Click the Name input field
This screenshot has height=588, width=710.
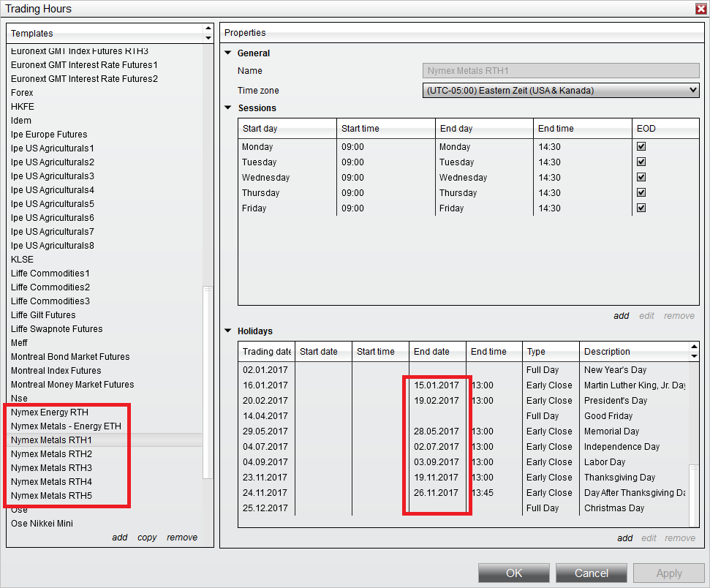coord(561,71)
